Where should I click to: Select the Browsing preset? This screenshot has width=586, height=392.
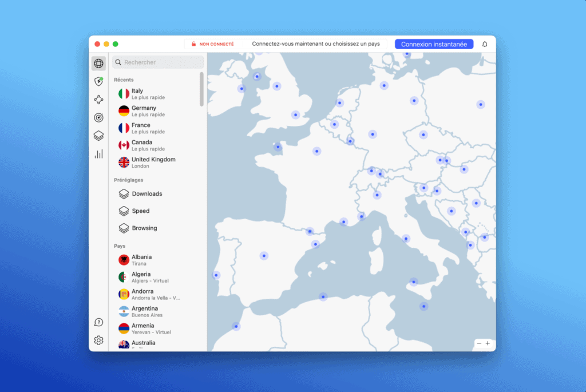coord(144,228)
